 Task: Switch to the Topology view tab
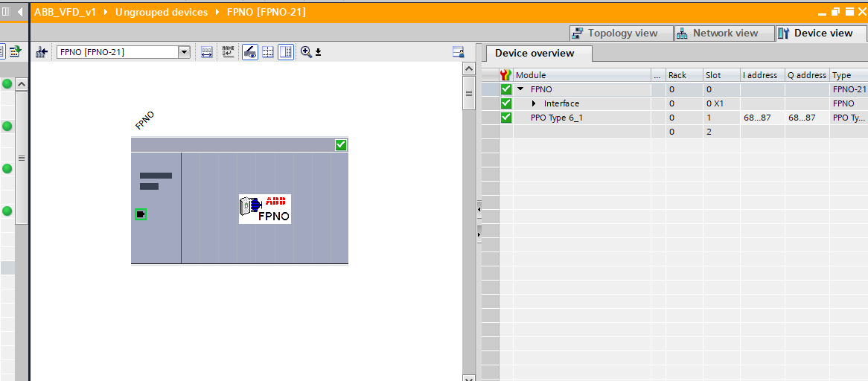621,33
